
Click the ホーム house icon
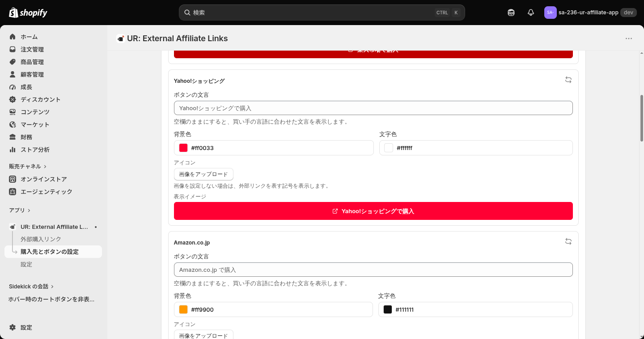coord(13,37)
